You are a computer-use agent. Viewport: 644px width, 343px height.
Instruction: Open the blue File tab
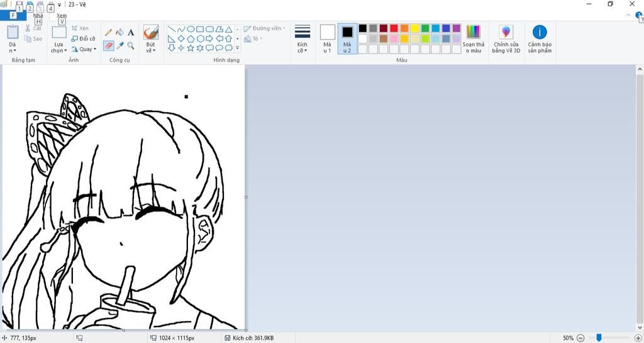pos(13,16)
